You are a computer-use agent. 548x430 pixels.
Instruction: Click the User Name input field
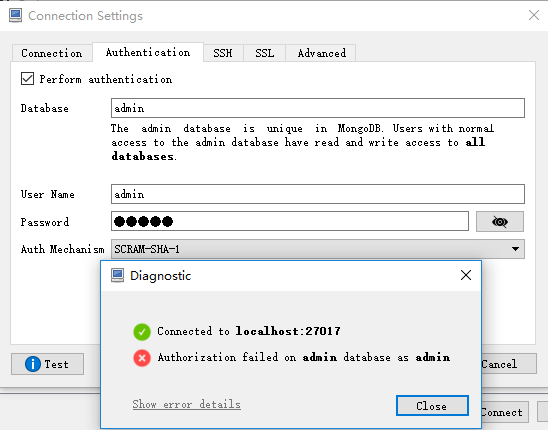(318, 194)
